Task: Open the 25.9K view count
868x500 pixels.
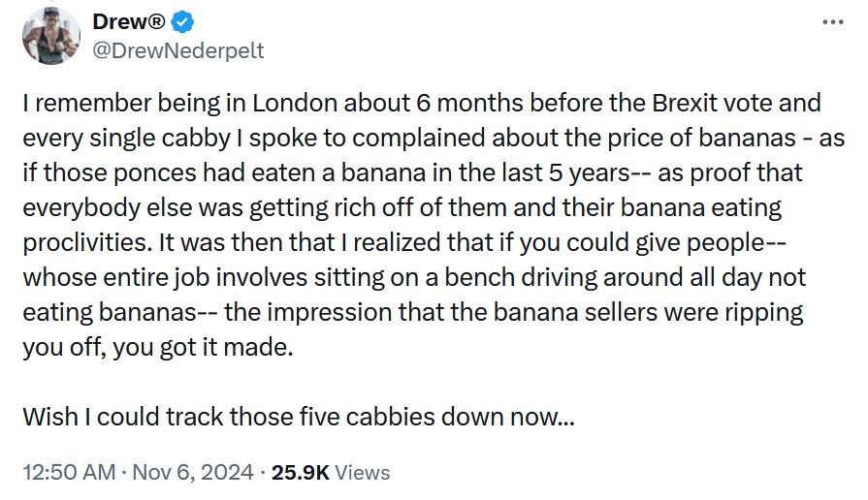Action: point(300,472)
